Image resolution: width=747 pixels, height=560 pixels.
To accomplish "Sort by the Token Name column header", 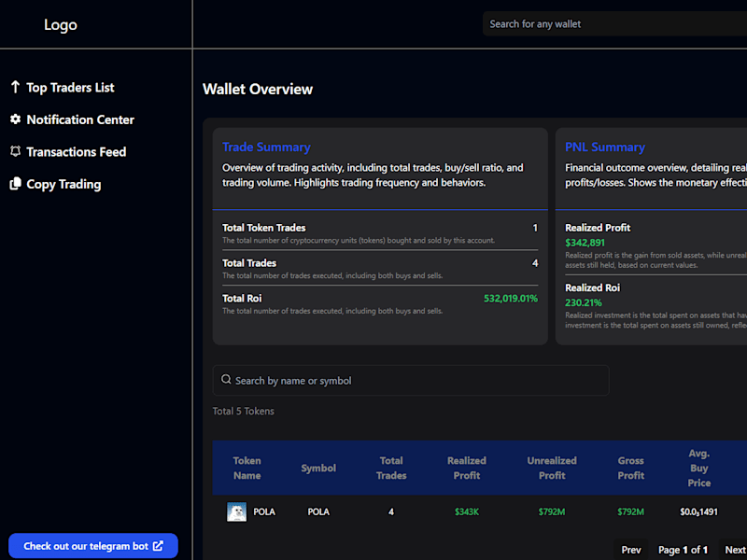I will click(x=247, y=469).
